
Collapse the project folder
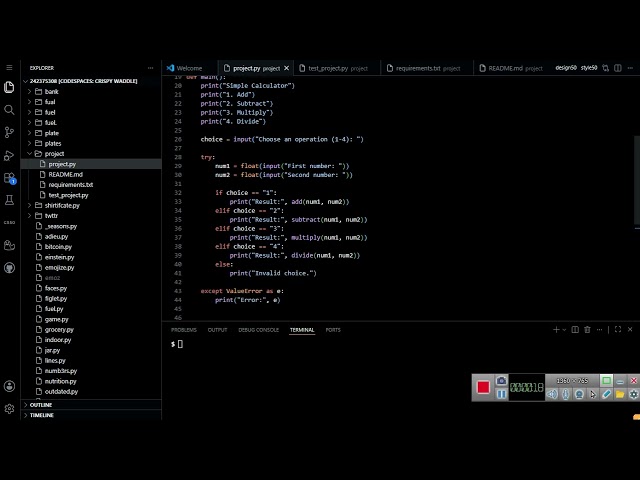coord(91,153)
